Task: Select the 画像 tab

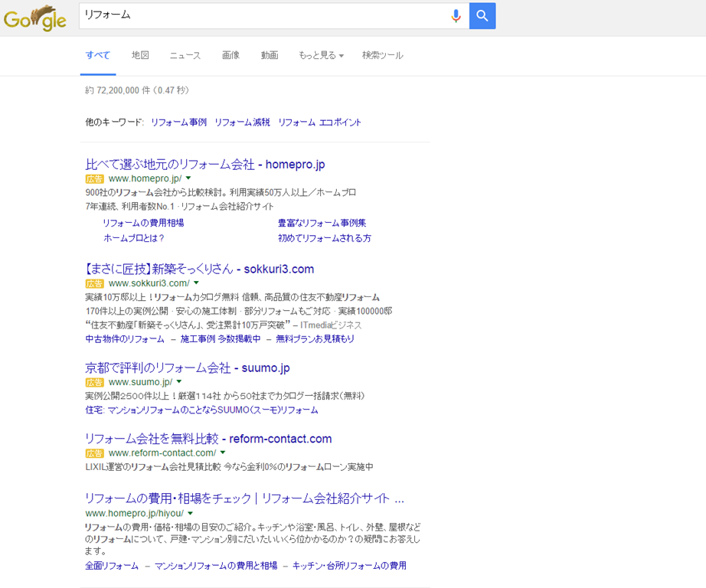Action: pyautogui.click(x=230, y=55)
